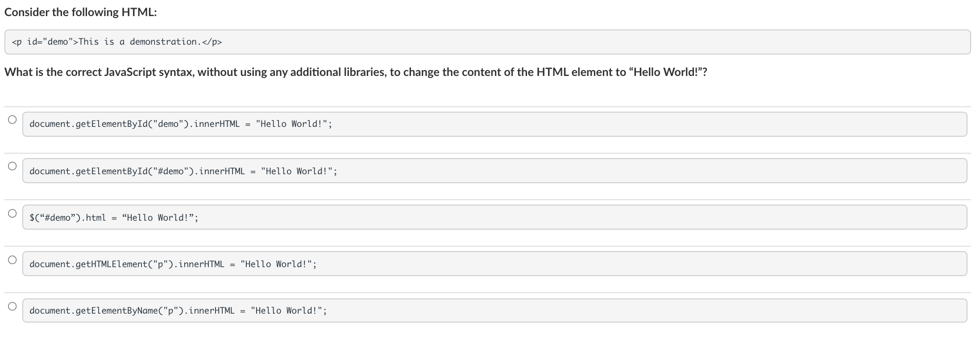The height and width of the screenshot is (344, 980).
Task: Click the "Consider the following HTML:" heading
Action: click(80, 12)
